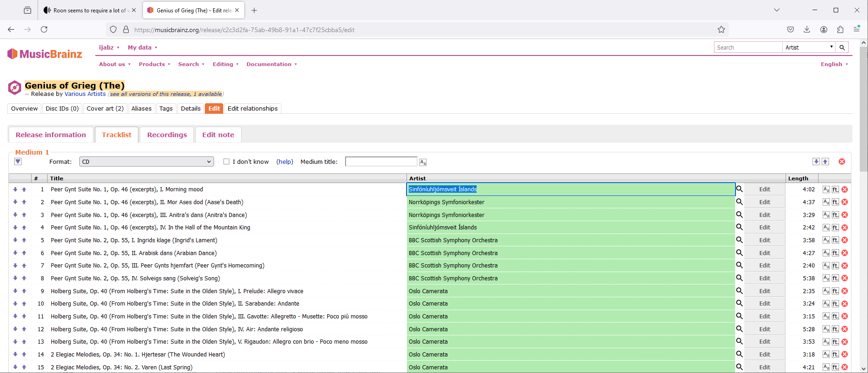Viewport: 868px width, 373px height.
Task: Remove Medium 1 with red X icon
Action: tap(842, 161)
